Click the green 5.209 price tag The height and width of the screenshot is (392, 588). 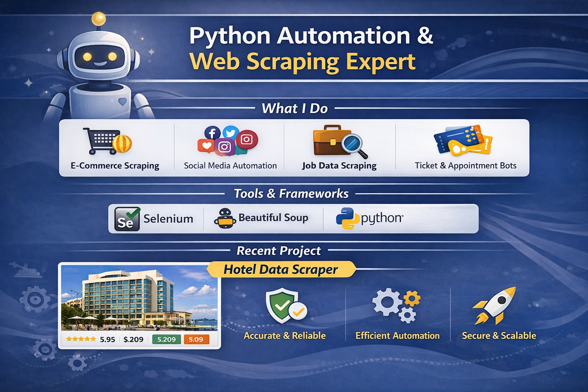click(x=167, y=339)
